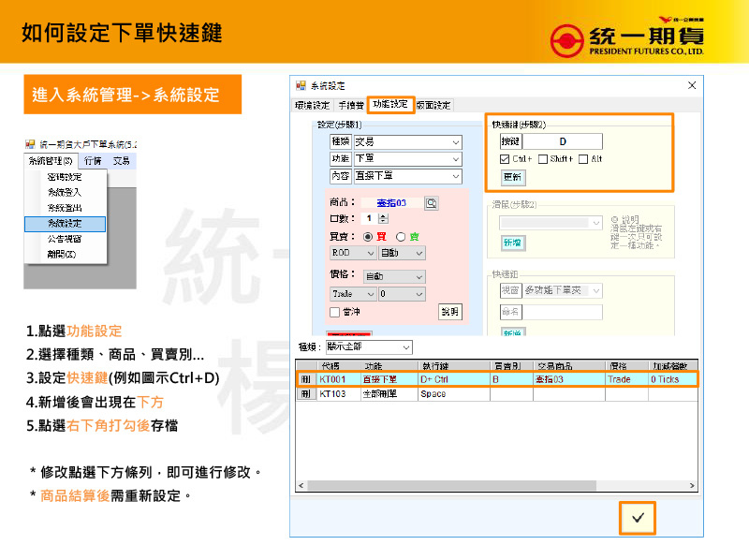Click the 刪 button for KT103
Image resolution: width=749 pixels, height=560 pixels.
[306, 394]
